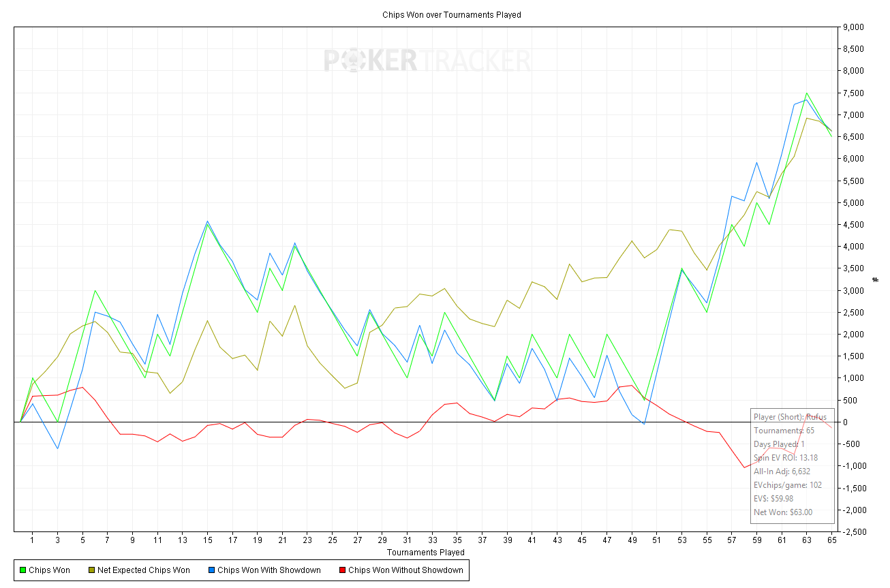This screenshot has height=588, width=890.
Task: Click the 4,500 y-axis tick label
Action: (855, 225)
